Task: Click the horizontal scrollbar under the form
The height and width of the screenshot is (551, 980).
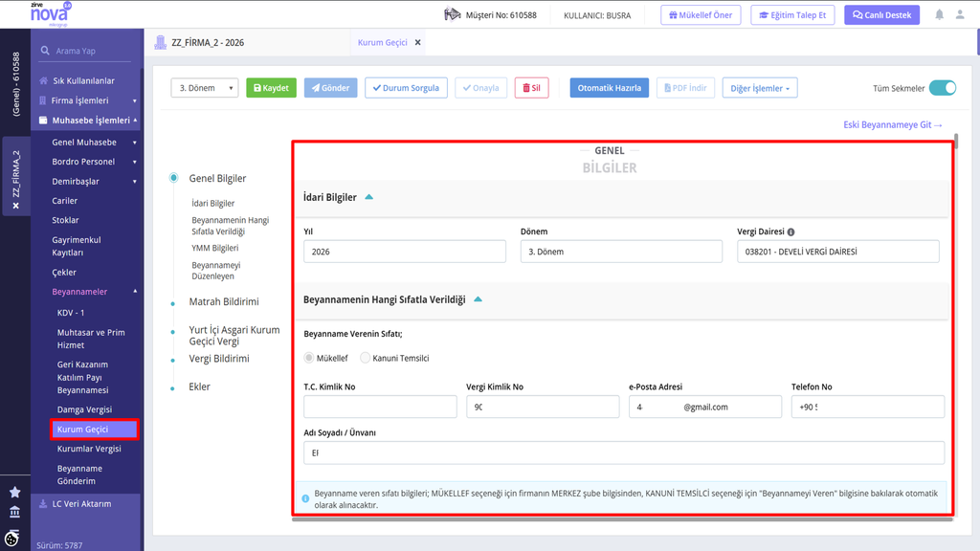Action: [x=622, y=519]
